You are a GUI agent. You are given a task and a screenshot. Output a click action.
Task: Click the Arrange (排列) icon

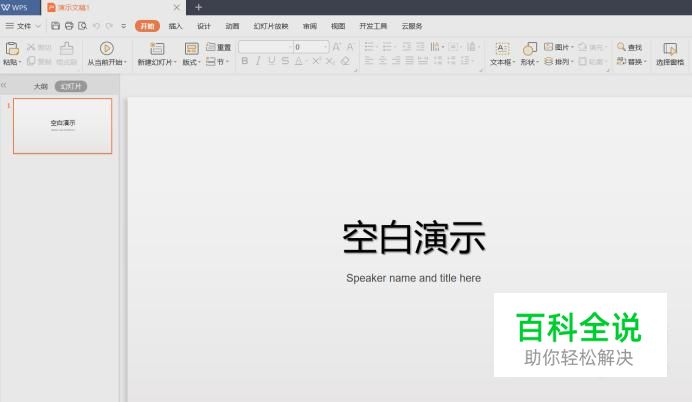pyautogui.click(x=549, y=61)
